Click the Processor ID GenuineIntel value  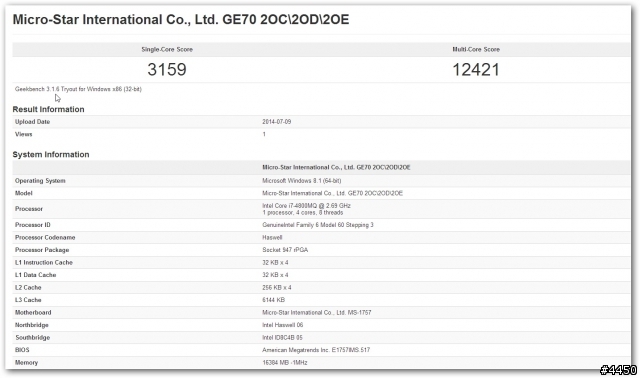(318, 225)
